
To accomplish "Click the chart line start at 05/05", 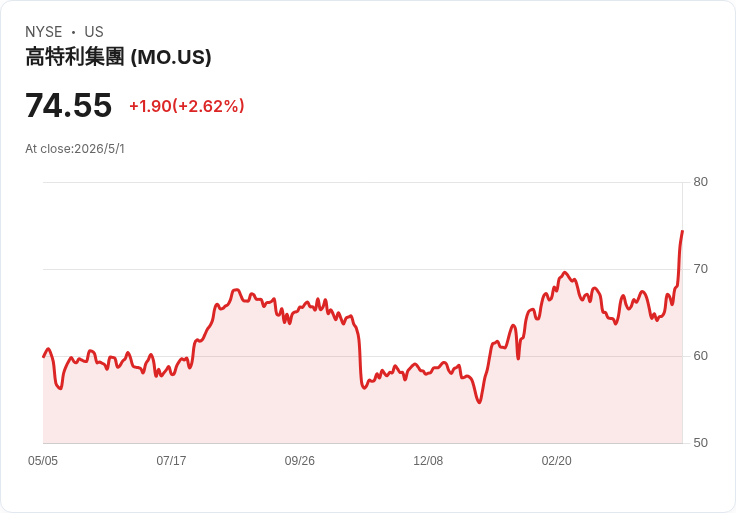I will pyautogui.click(x=44, y=357).
